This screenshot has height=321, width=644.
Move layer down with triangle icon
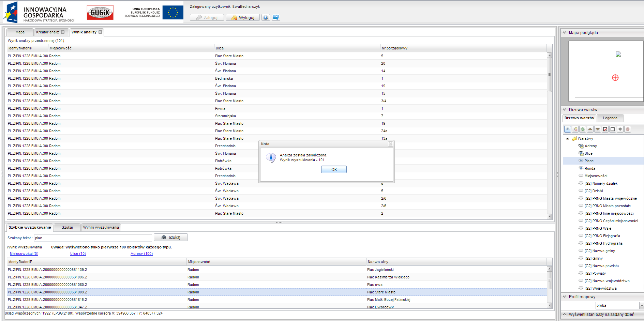click(598, 129)
